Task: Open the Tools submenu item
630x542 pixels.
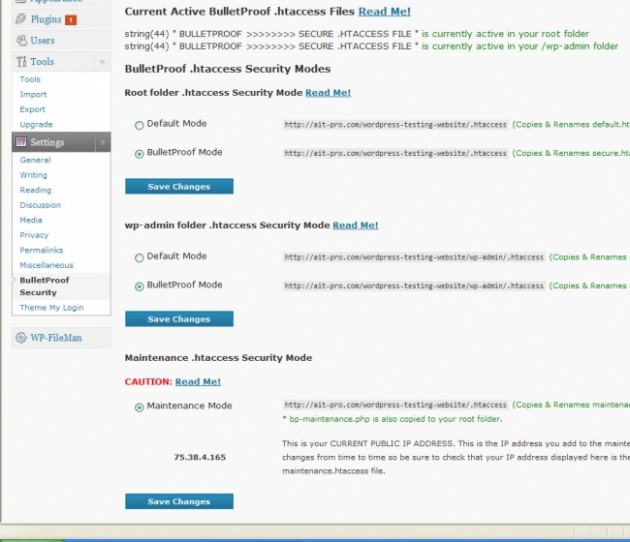Action: click(30, 79)
